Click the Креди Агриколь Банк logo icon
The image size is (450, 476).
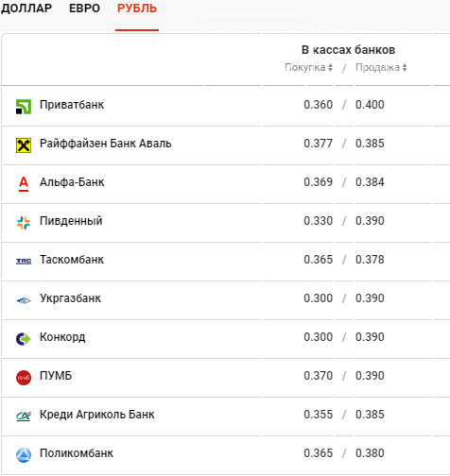tap(24, 416)
